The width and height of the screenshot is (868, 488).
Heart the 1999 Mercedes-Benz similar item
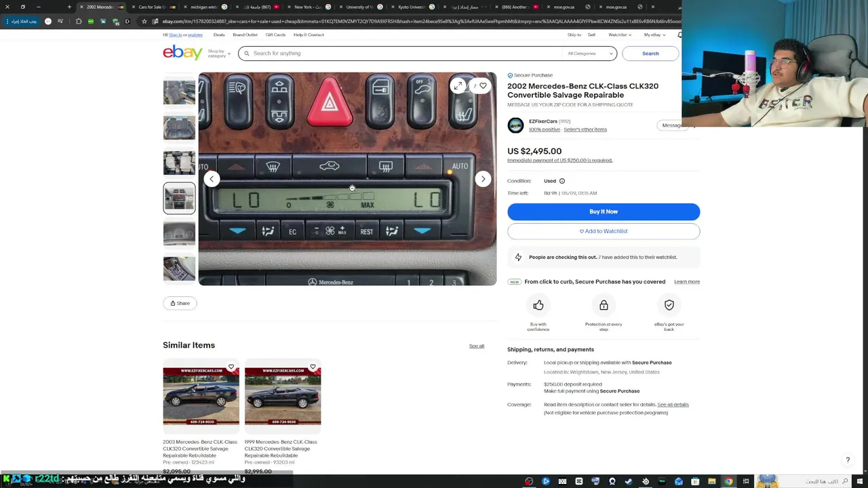(x=313, y=367)
